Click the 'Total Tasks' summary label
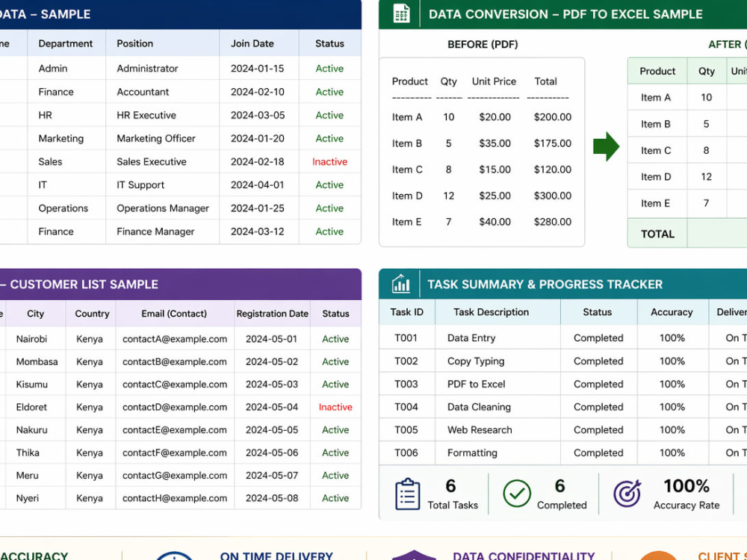The image size is (747, 560). pyautogui.click(x=453, y=505)
